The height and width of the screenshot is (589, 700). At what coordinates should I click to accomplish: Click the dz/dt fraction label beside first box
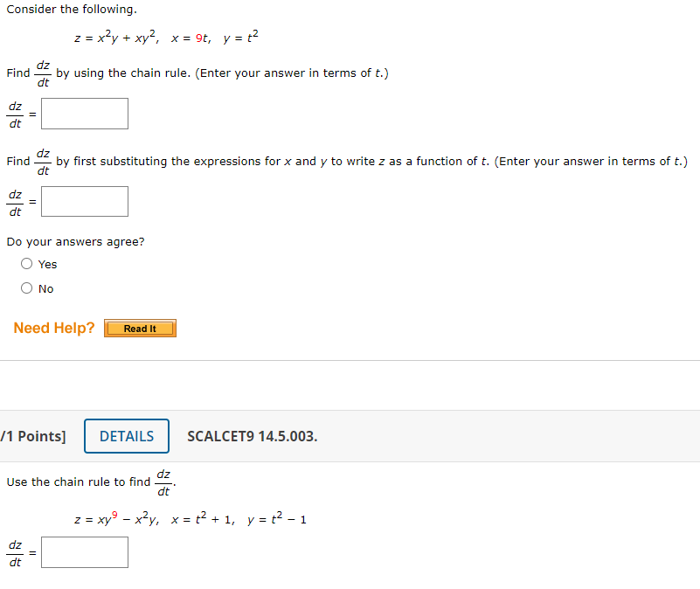[x=15, y=113]
